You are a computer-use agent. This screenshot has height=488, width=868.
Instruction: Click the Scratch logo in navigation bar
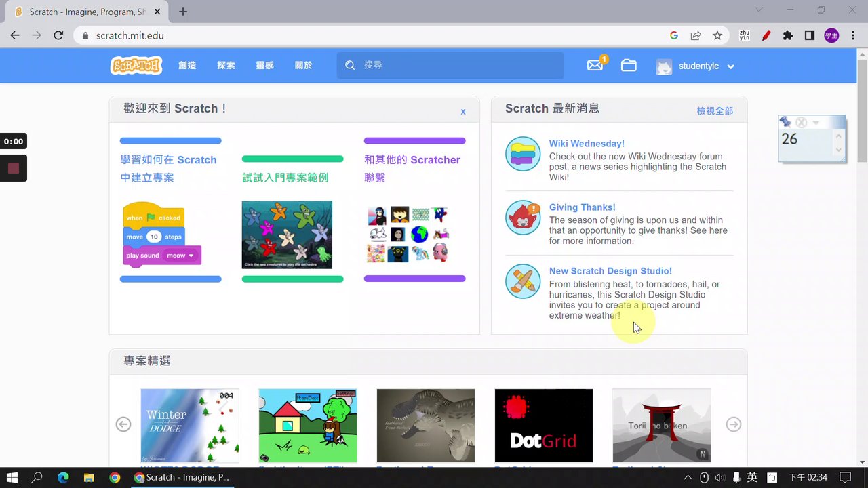(x=136, y=66)
